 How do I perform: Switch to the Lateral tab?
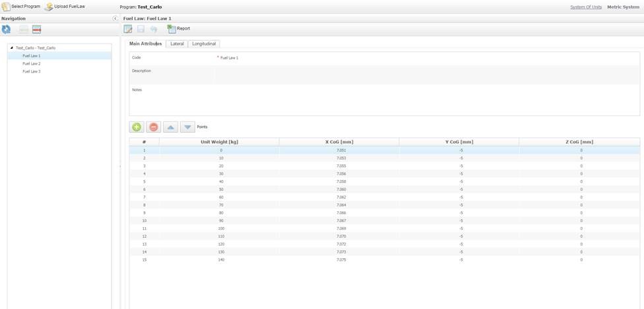coord(177,44)
